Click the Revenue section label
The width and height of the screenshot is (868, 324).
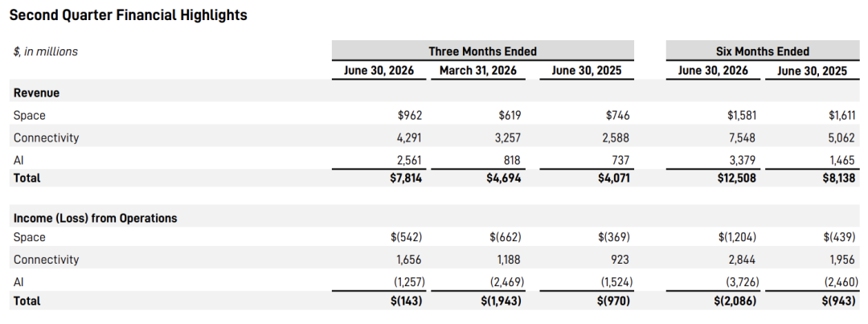[x=36, y=93]
